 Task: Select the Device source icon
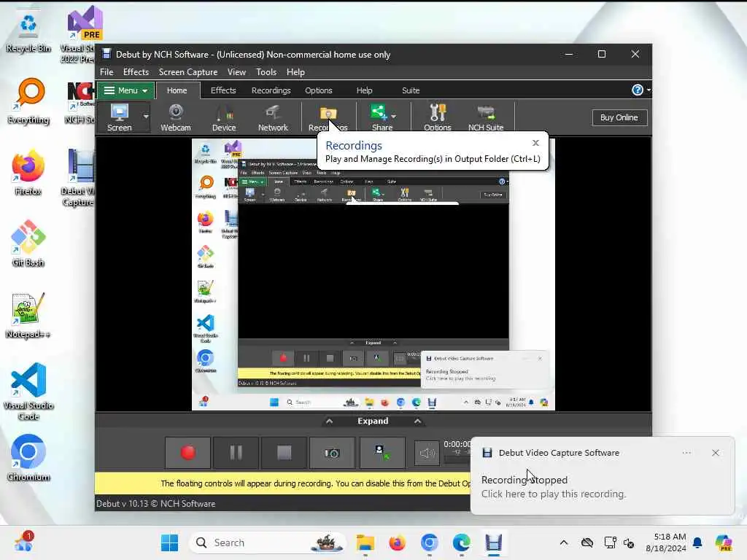coord(224,117)
